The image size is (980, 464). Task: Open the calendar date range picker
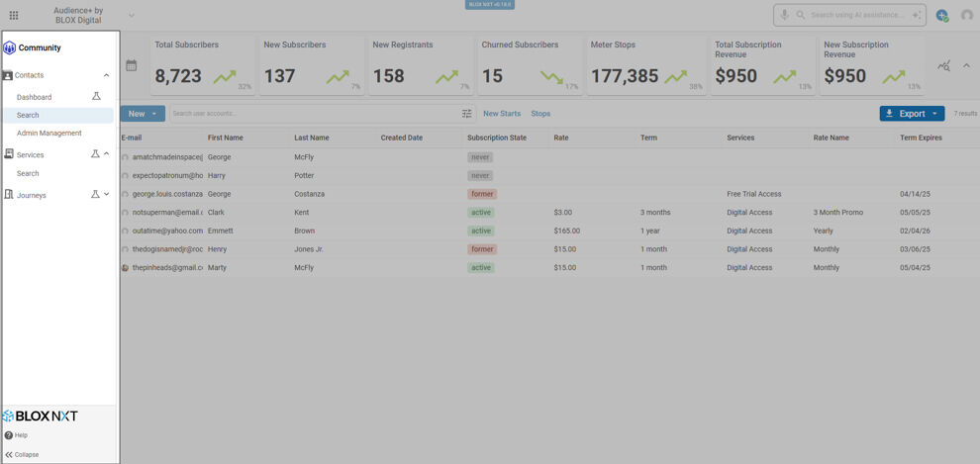coord(132,65)
